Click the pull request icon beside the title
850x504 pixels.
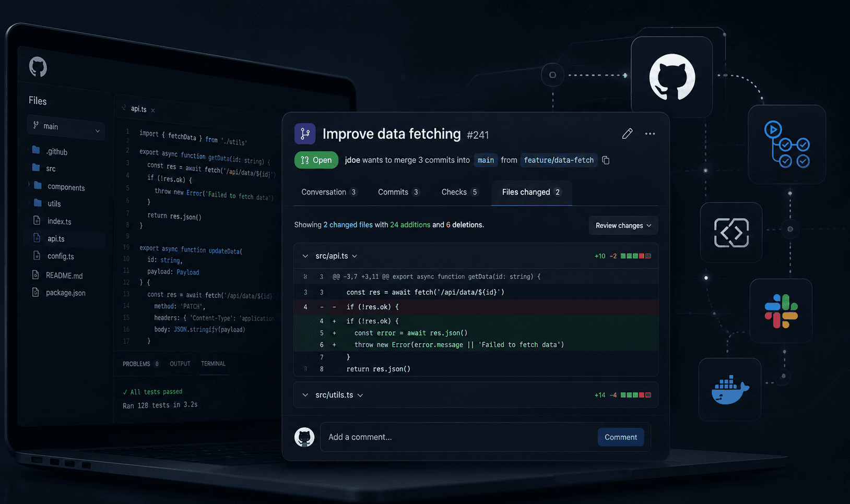(x=305, y=134)
